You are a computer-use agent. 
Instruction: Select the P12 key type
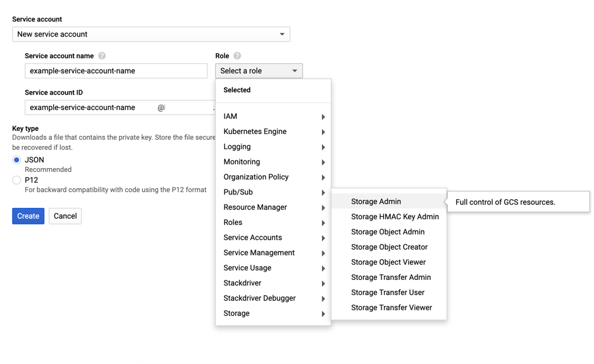pyautogui.click(x=16, y=180)
